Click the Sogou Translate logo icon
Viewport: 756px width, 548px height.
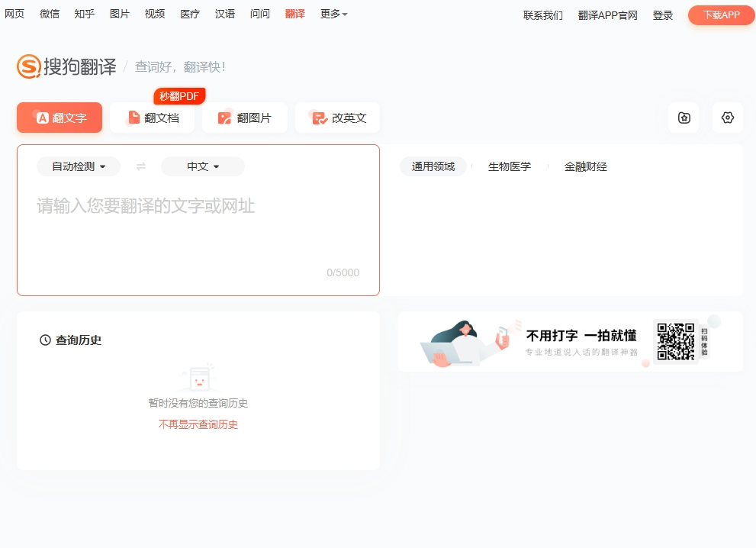coord(29,67)
